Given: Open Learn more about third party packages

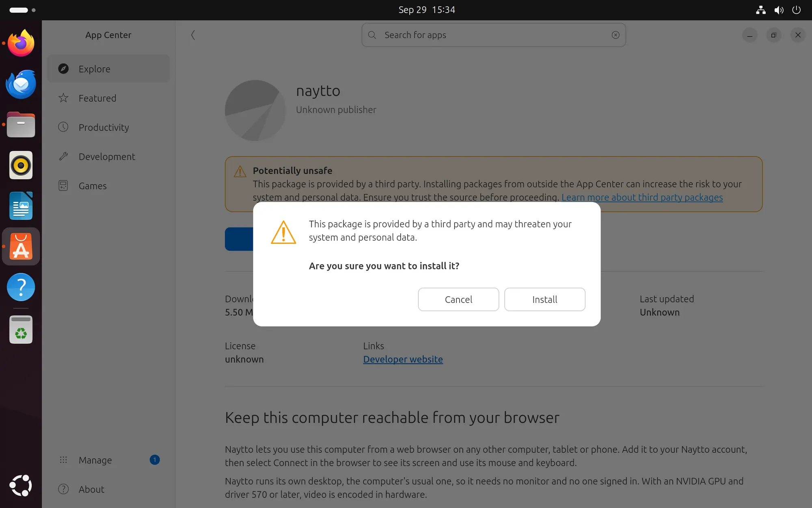Looking at the screenshot, I should pos(642,198).
